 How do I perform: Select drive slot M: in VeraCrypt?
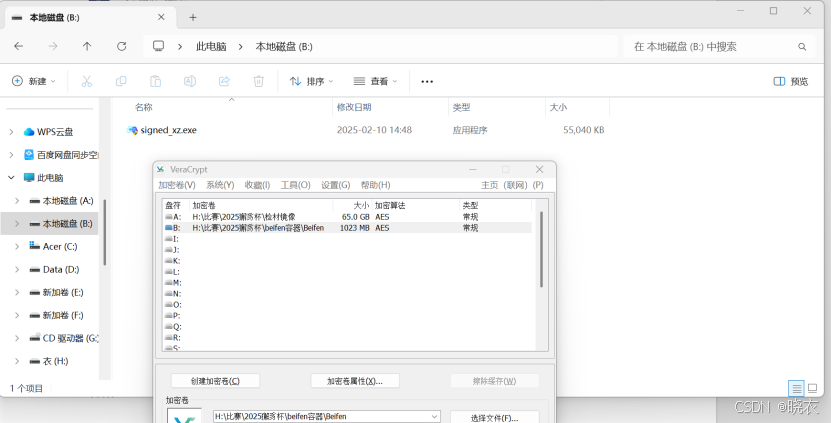tap(173, 283)
